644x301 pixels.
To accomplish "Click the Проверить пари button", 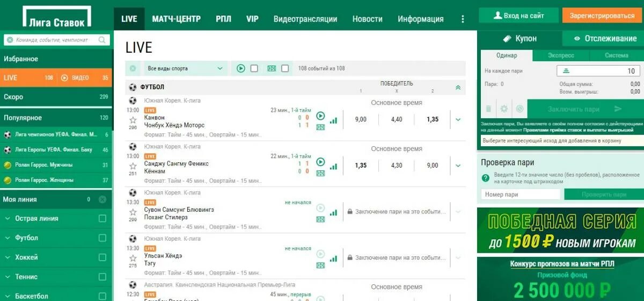I will [603, 195].
